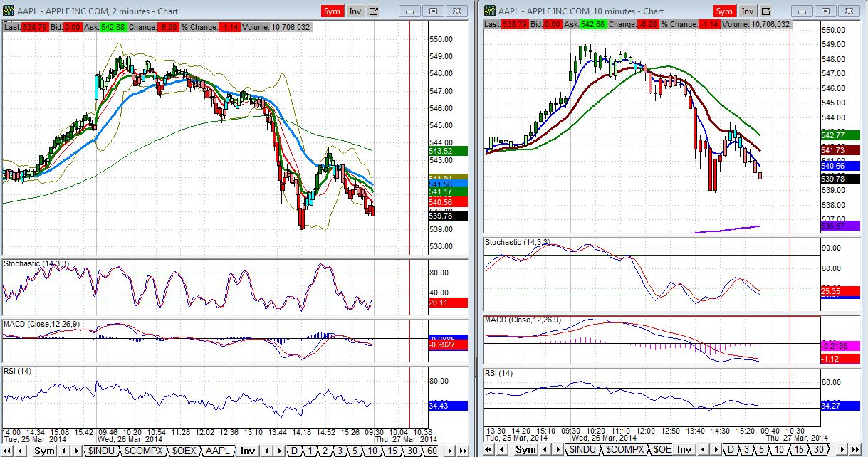Switch to the 15 minute interval tab in the 10 minutes chart
The width and height of the screenshot is (868, 457).
tap(799, 451)
